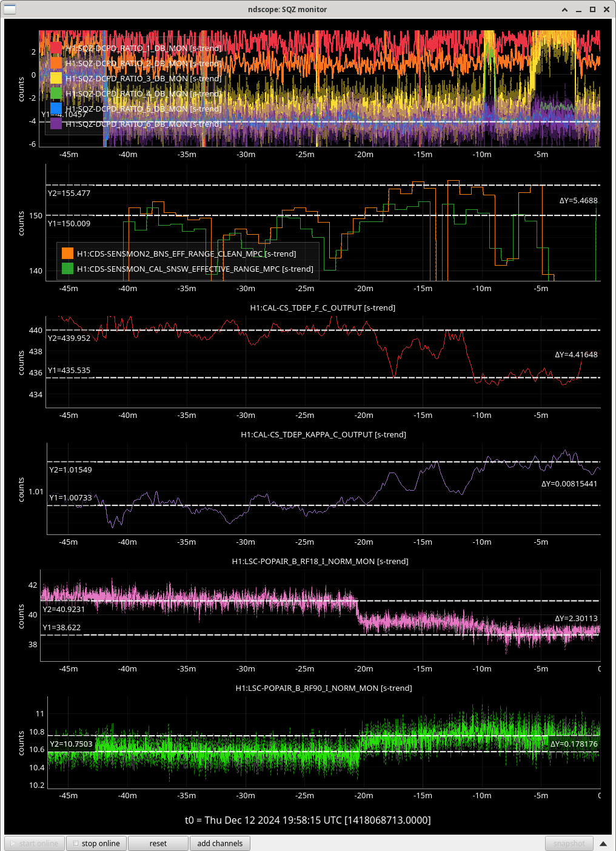Click the yellow SQZ-DCPD_RATIO_3 legend swatch
This screenshot has height=851, width=616.
56,78
